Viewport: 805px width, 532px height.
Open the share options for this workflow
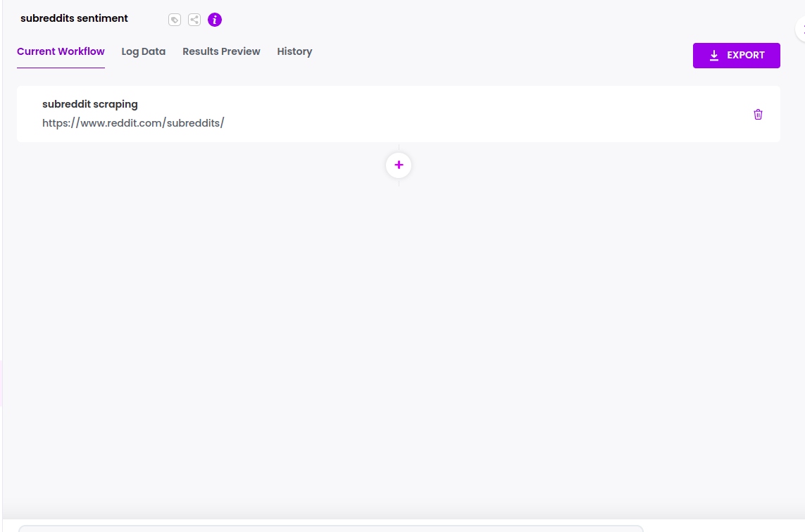click(194, 20)
